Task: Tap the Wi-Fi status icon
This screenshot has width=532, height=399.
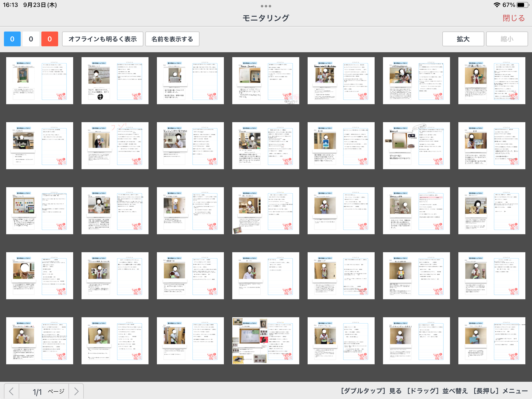Action: (x=497, y=5)
